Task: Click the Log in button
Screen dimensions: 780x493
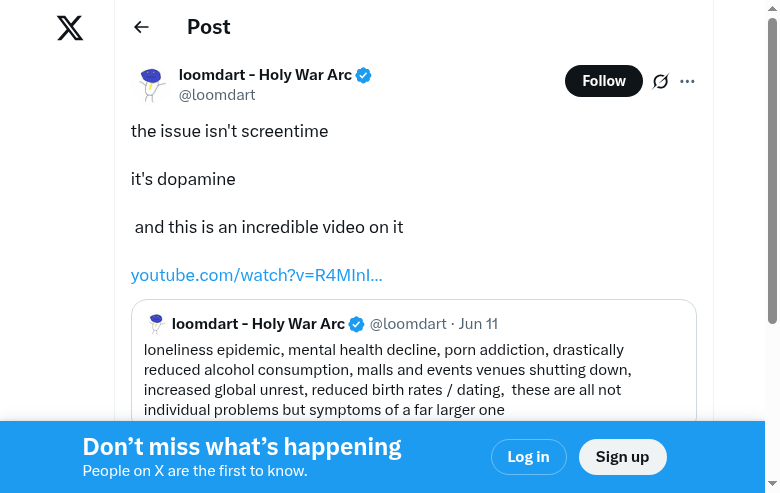Action: (528, 457)
